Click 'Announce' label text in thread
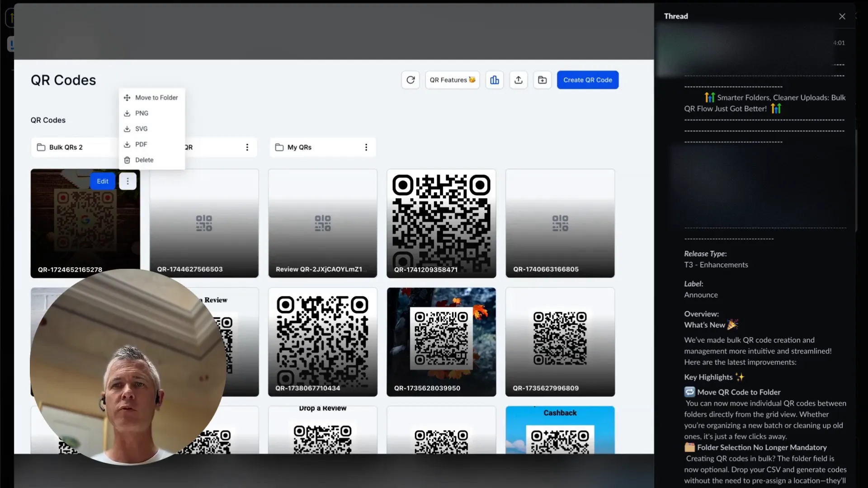 pyautogui.click(x=701, y=295)
